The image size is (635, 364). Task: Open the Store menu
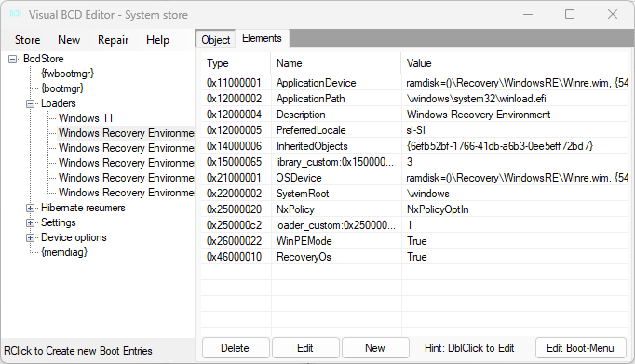[x=27, y=40]
